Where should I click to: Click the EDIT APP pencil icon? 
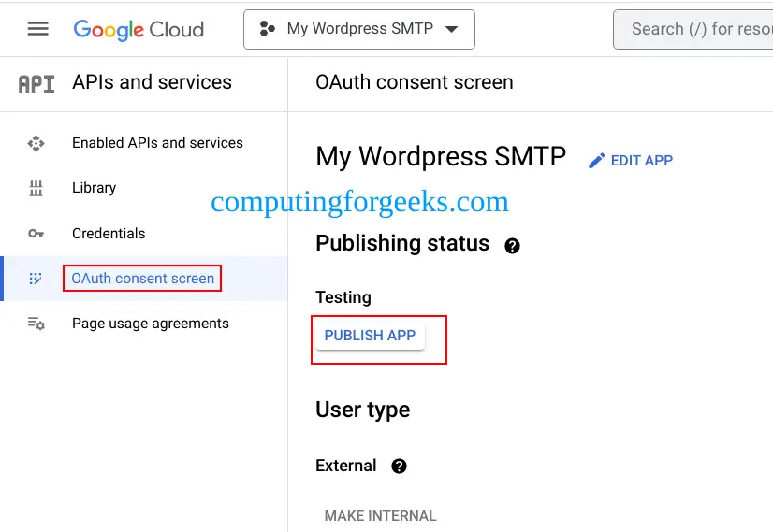596,161
